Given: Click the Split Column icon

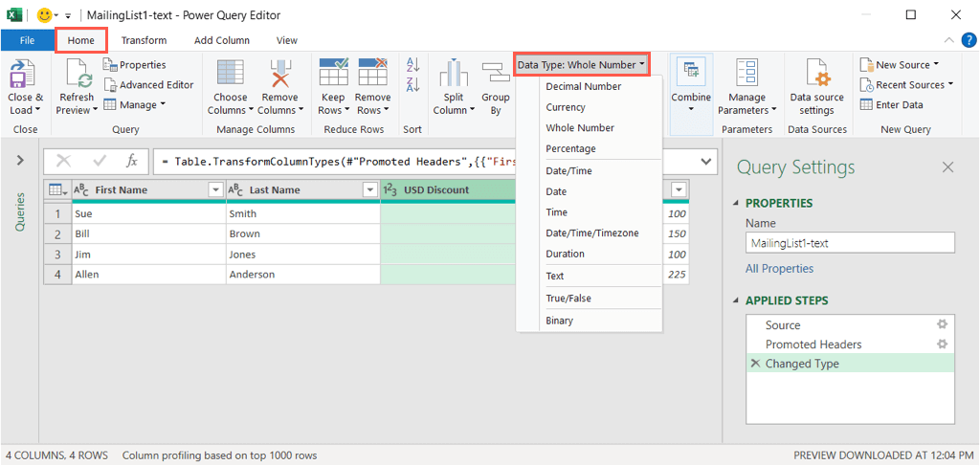Looking at the screenshot, I should (454, 73).
